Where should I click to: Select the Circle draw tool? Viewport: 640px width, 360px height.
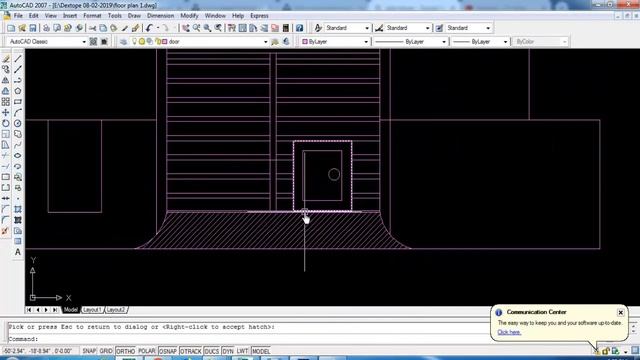point(18,123)
